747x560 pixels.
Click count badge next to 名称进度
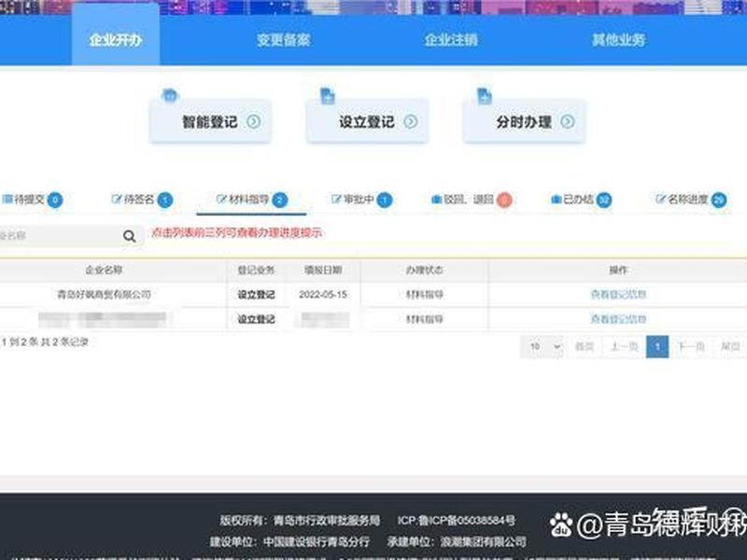tap(719, 200)
